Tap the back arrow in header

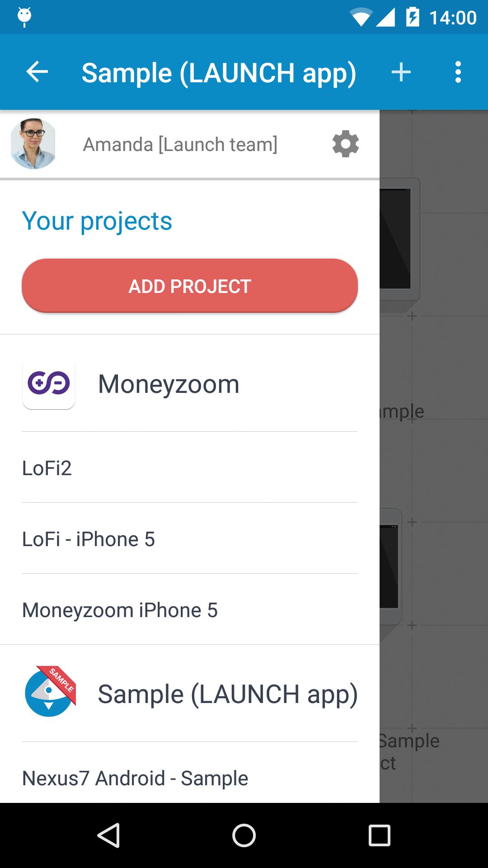37,72
